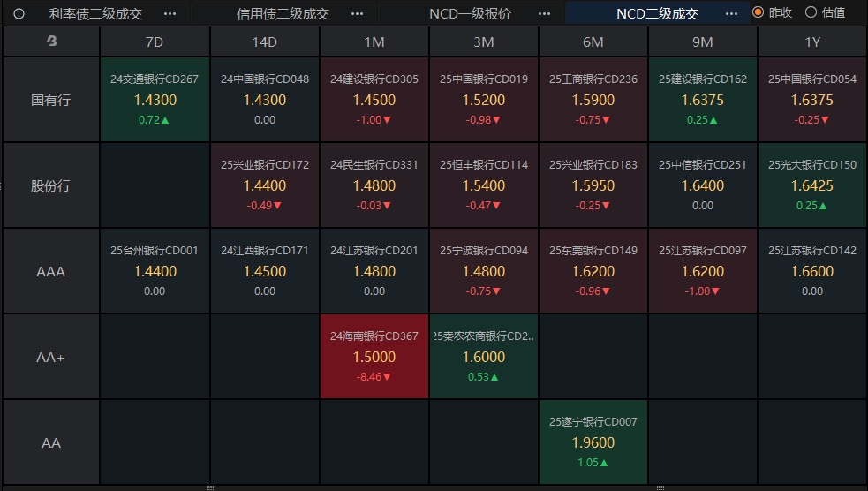Viewport: 868px width, 491px height.
Task: Click the 1M column header
Action: coord(374,42)
